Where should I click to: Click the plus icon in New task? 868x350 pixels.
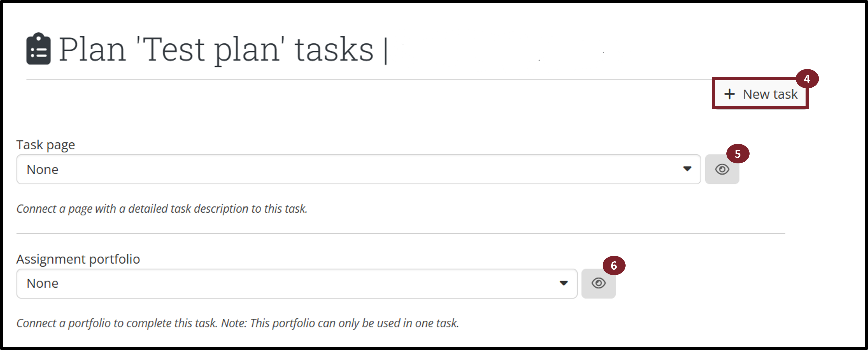click(730, 94)
